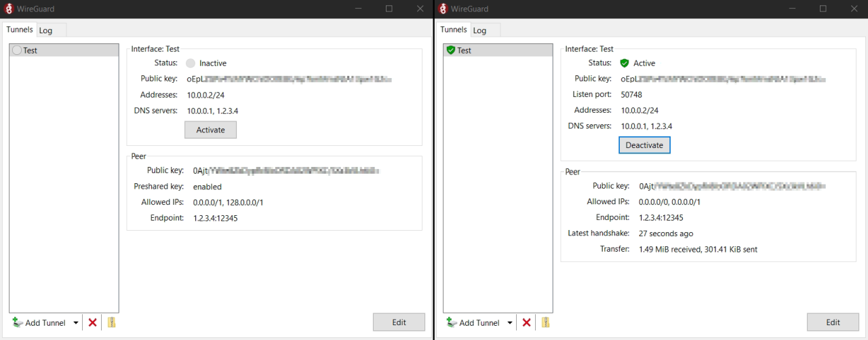Image resolution: width=868 pixels, height=340 pixels.
Task: Click gray Inactive status icon in left window
Action: [x=191, y=63]
